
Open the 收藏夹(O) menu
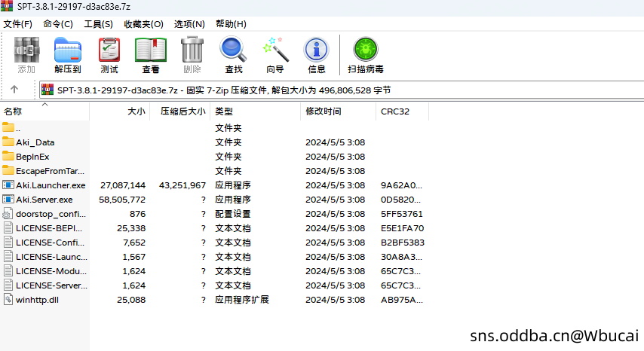click(x=143, y=24)
